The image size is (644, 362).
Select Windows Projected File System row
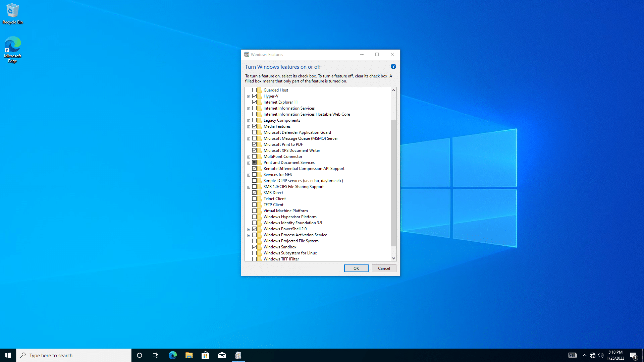coord(291,241)
